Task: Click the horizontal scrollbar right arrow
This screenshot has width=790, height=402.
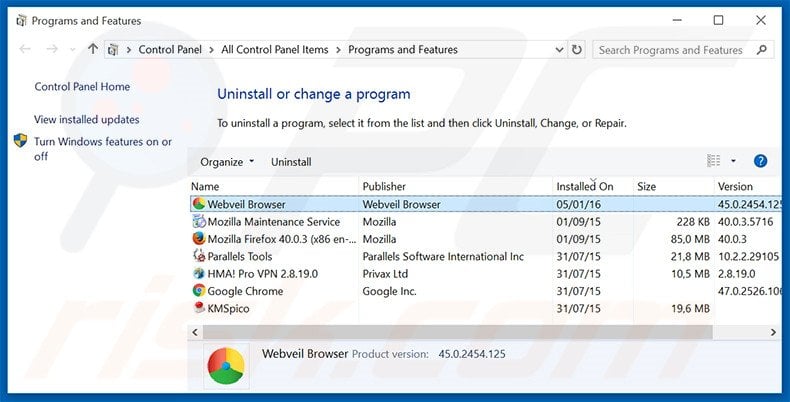Action: click(x=773, y=332)
